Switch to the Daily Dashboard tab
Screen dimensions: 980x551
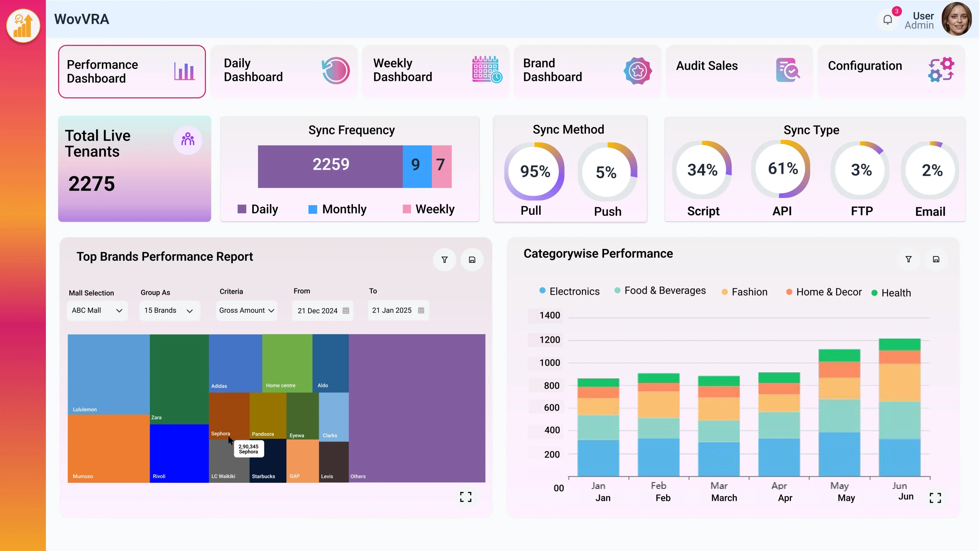point(284,71)
